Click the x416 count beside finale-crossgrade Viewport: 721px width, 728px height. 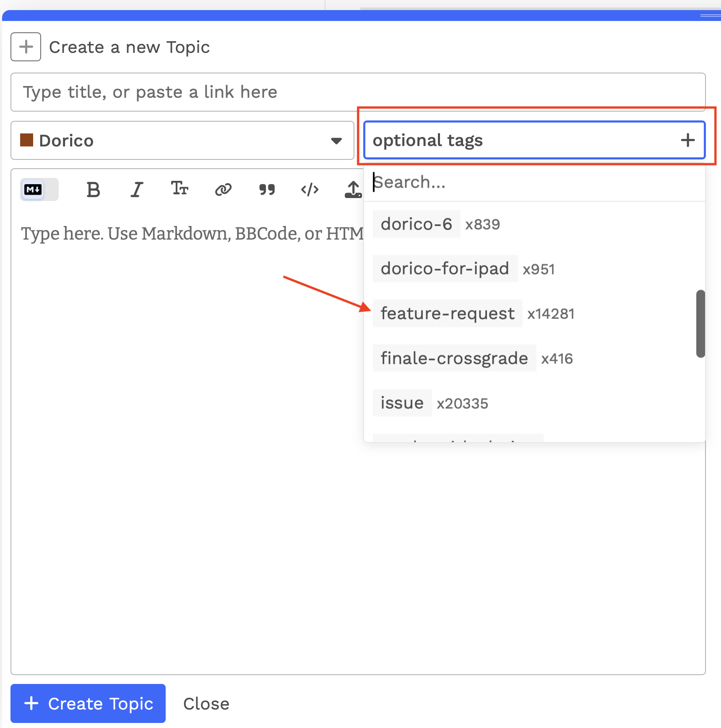coord(557,359)
